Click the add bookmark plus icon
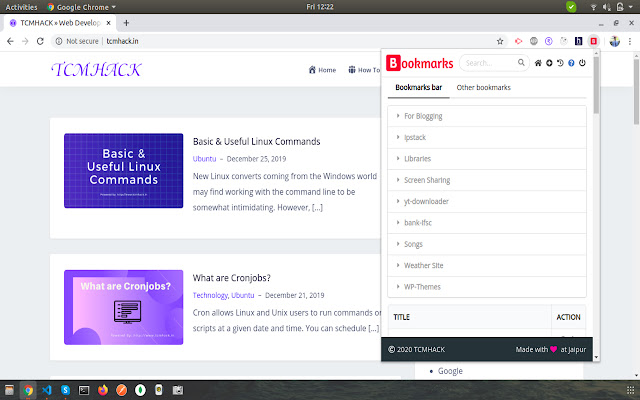 pyautogui.click(x=549, y=63)
